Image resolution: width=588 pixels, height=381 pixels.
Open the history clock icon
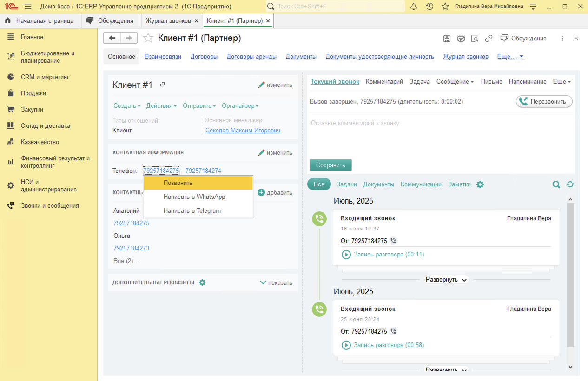[429, 7]
